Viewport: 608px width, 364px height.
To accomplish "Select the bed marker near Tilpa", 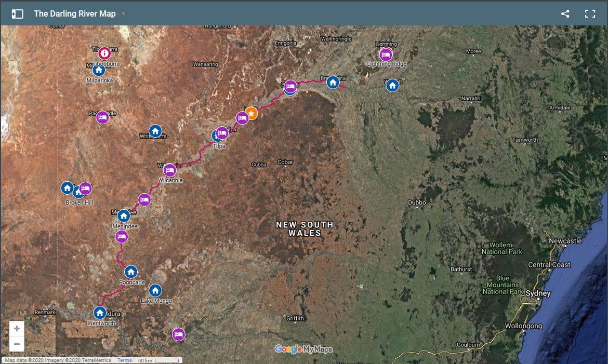I will pyautogui.click(x=222, y=133).
